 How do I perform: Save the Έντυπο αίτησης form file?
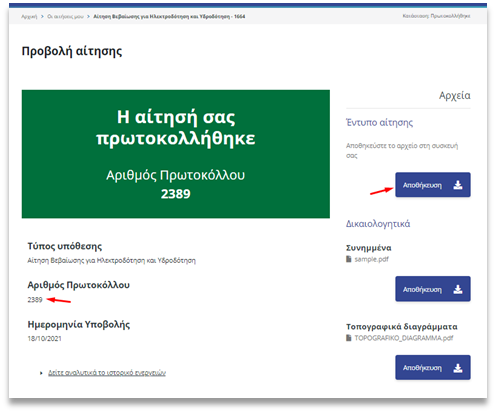(x=433, y=185)
